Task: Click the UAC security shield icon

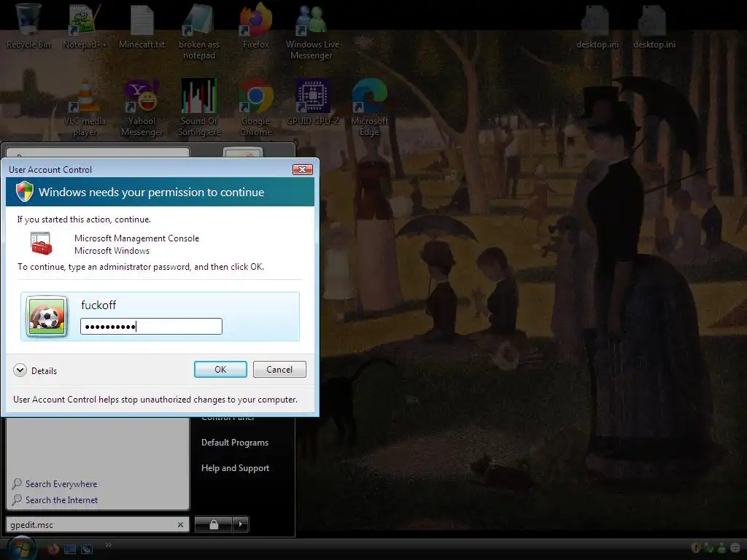Action: pyautogui.click(x=24, y=192)
